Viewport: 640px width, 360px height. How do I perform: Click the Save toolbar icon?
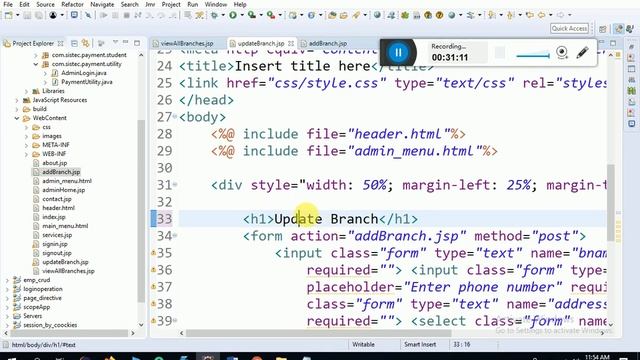pos(27,15)
